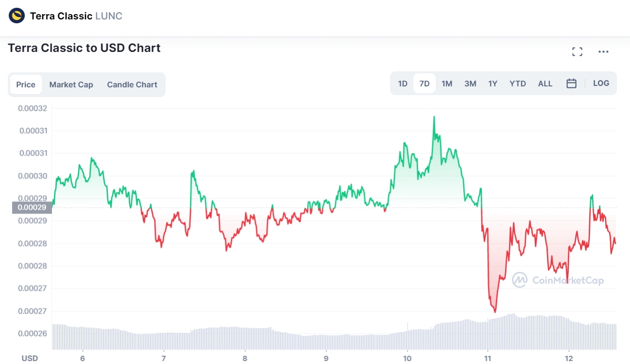Click the 0.00029 current price label

pyautogui.click(x=32, y=208)
